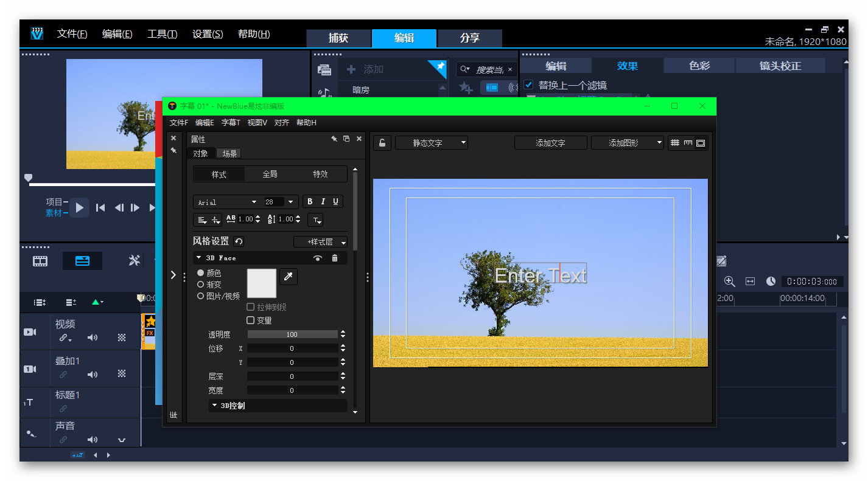Toggle bold in the title editor

310,202
